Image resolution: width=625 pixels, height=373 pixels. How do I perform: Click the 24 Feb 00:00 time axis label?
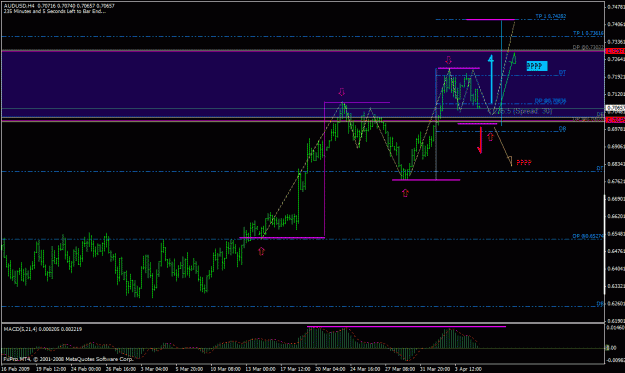[86, 369]
